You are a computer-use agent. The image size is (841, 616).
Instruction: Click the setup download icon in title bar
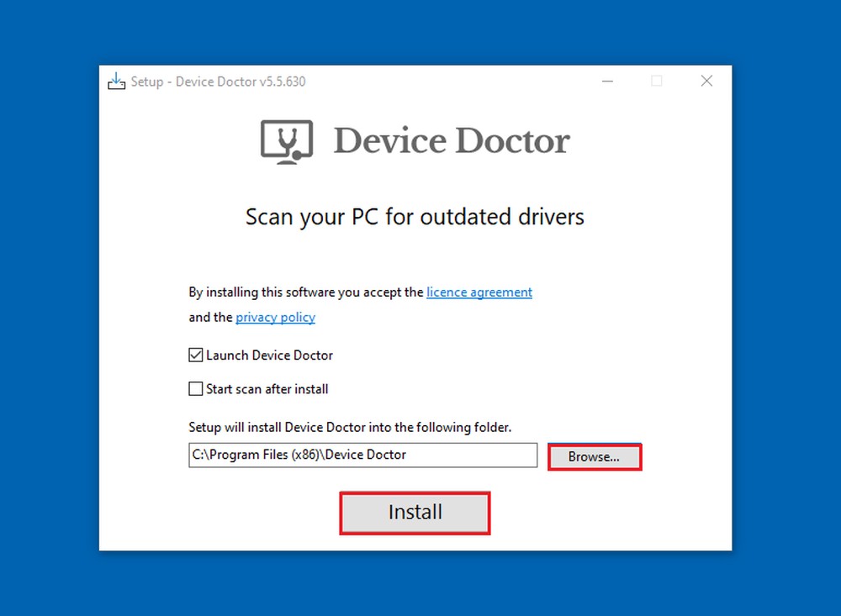tap(117, 81)
